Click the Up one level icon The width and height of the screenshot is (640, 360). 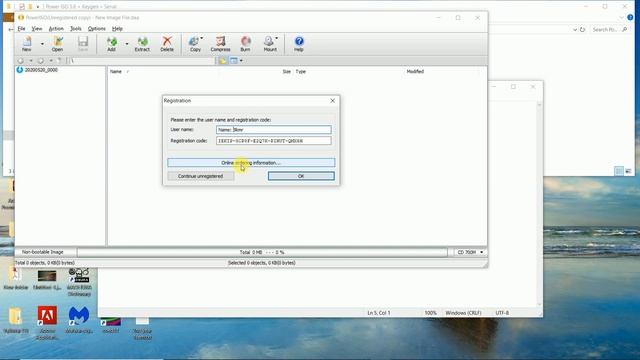60,61
